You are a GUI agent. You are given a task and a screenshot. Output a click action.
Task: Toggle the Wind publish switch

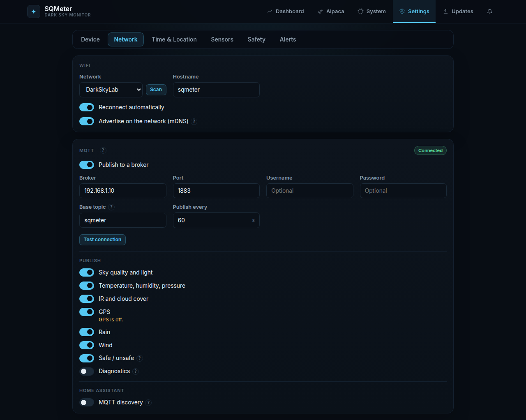87,345
